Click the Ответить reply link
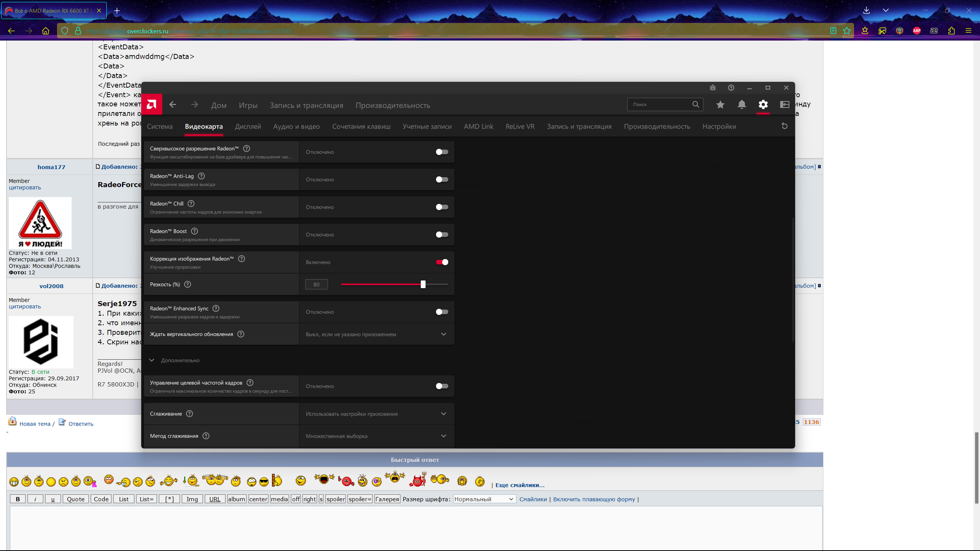Image resolution: width=980 pixels, height=551 pixels. click(80, 424)
